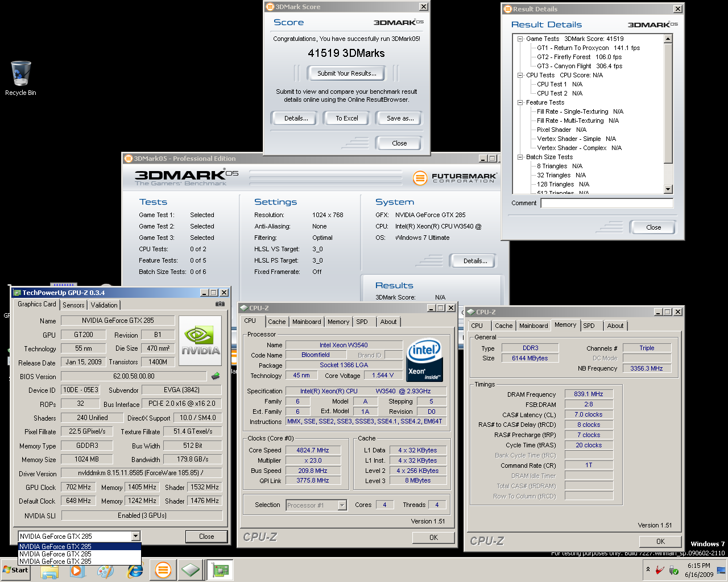Open the Processor #1 selection dropdown
Screen dimensions: 728x582
coord(342,505)
